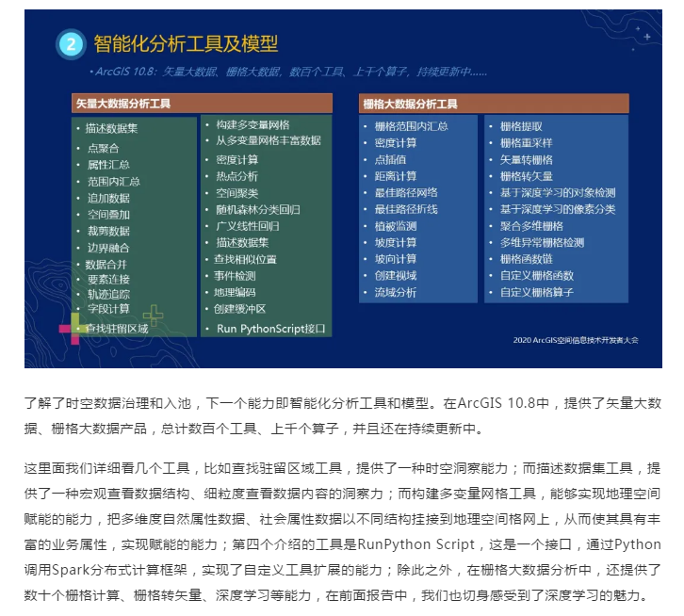The width and height of the screenshot is (684, 616).
Task: Click the 坡度计算 list item
Action: click(396, 243)
